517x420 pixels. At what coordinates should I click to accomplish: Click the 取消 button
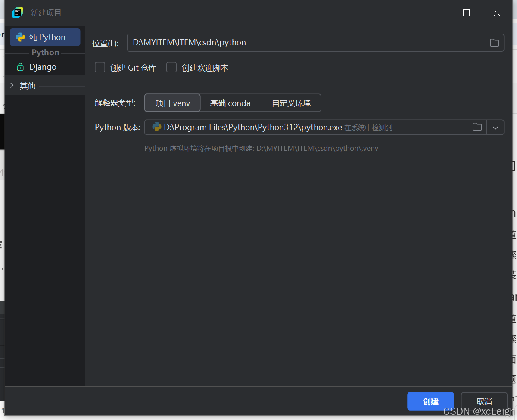(x=484, y=401)
